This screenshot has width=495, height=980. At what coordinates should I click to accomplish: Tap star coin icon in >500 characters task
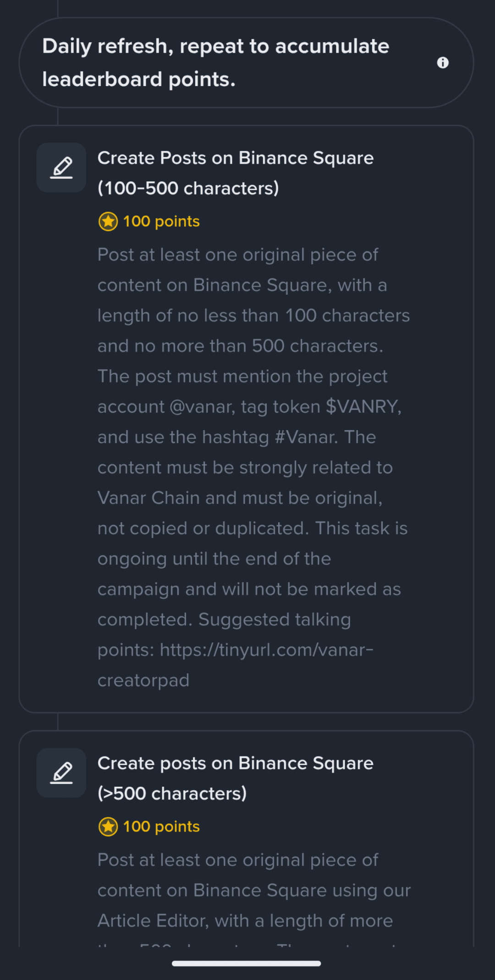click(x=108, y=827)
